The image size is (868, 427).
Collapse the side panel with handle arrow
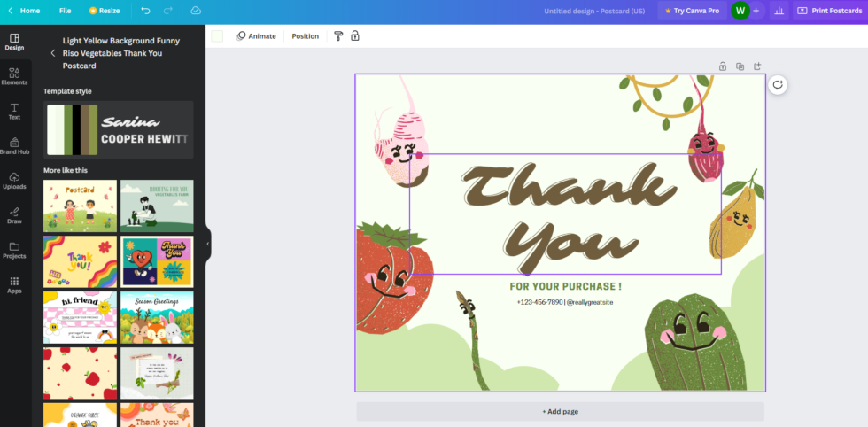coord(208,244)
